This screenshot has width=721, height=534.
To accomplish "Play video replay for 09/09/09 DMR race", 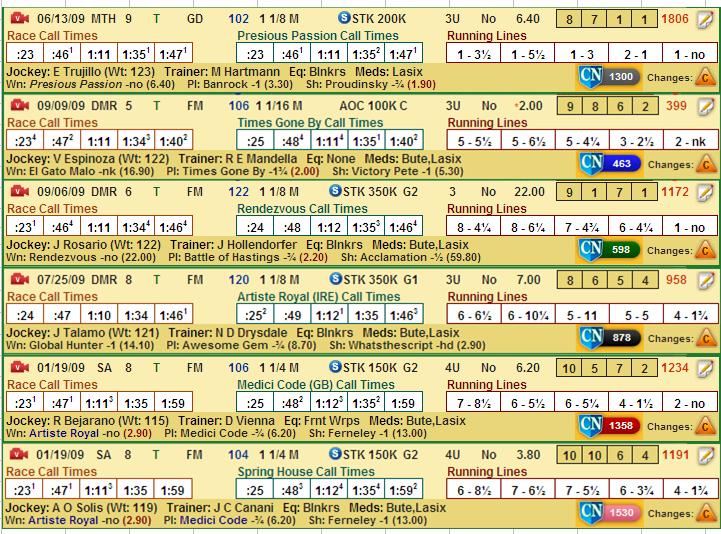I will pyautogui.click(x=20, y=105).
